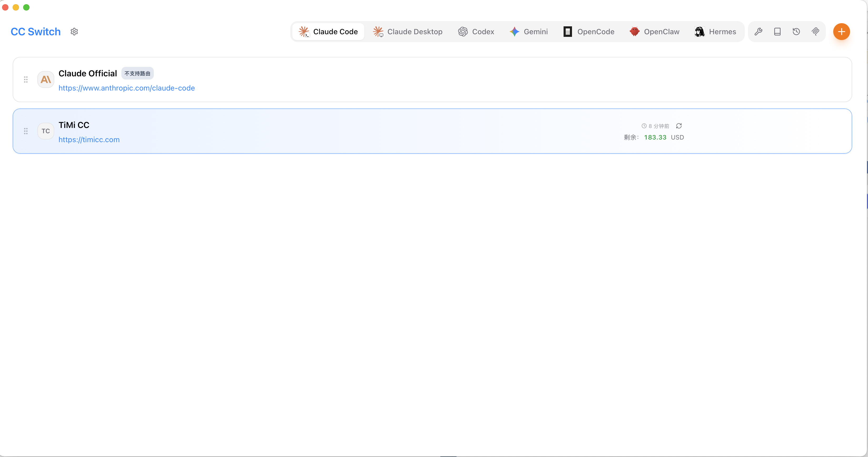Click the USD currency label
The width and height of the screenshot is (868, 457).
click(677, 137)
